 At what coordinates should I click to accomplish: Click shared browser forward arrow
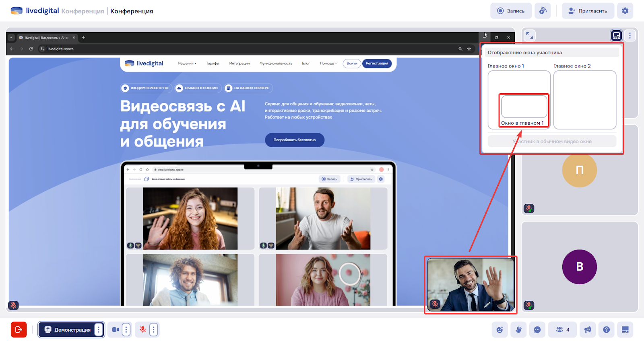pos(21,49)
